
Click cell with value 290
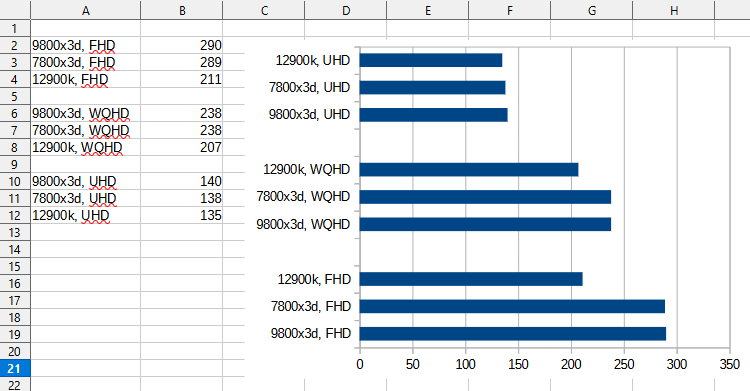[182, 45]
